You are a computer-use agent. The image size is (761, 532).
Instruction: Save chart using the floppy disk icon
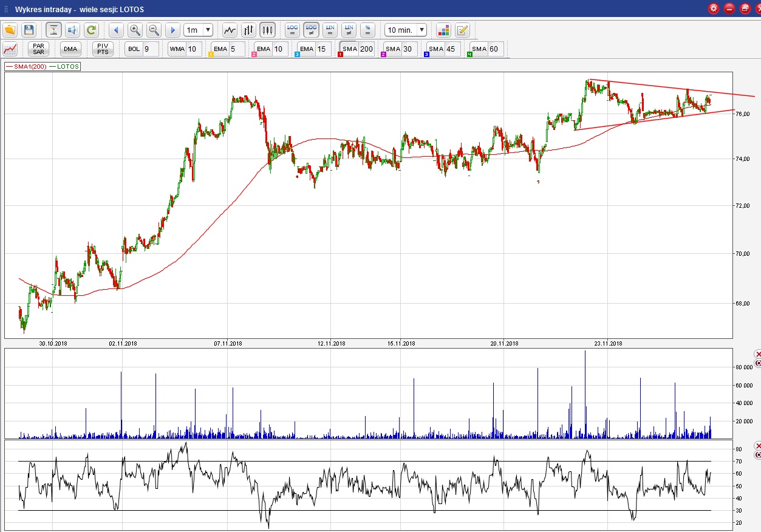pos(29,30)
